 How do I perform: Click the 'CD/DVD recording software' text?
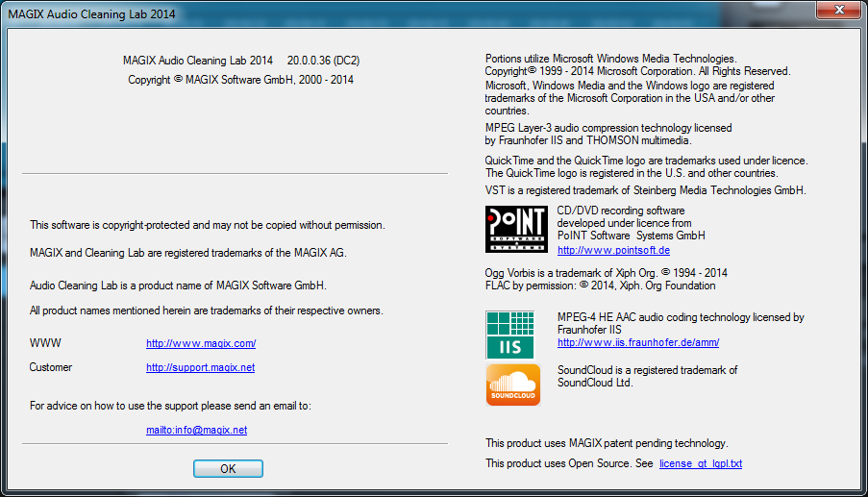tap(621, 211)
